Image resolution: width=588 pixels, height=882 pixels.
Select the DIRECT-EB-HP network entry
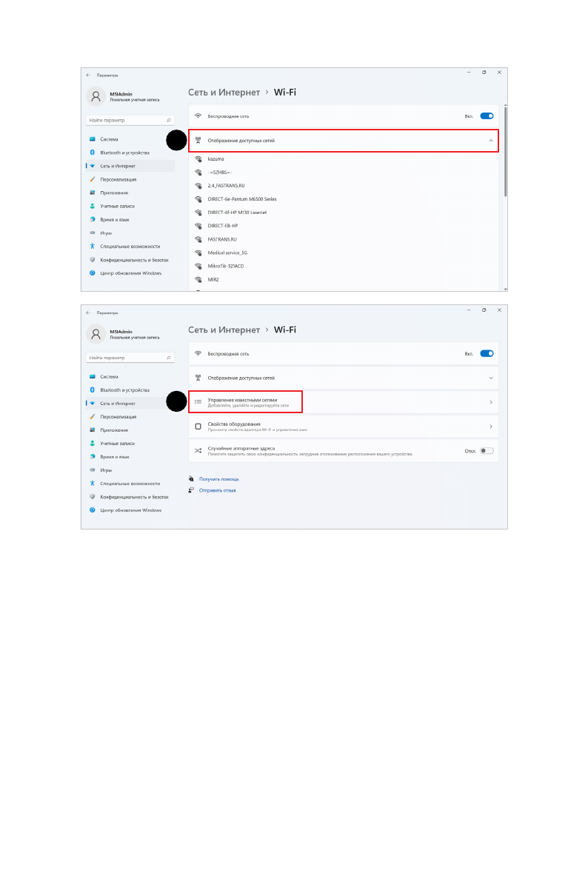[223, 226]
